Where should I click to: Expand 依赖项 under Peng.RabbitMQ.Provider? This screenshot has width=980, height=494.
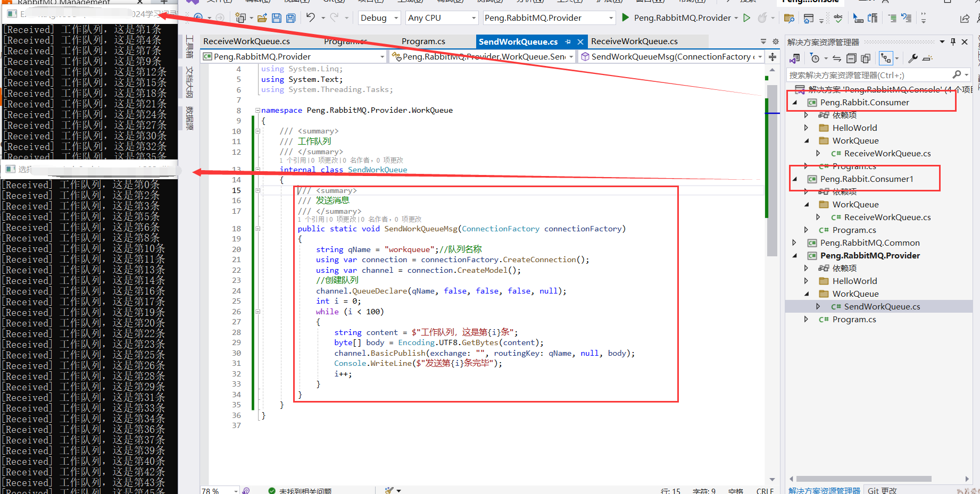point(806,269)
